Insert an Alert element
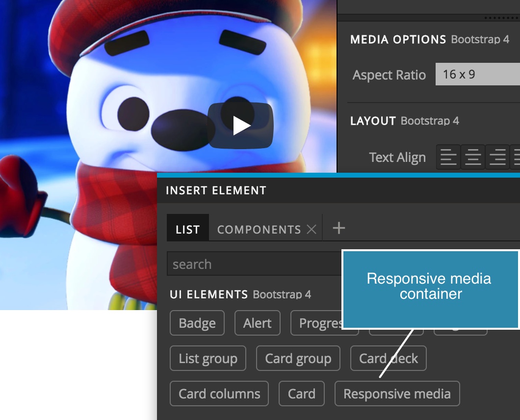The image size is (520, 420). pos(258,323)
